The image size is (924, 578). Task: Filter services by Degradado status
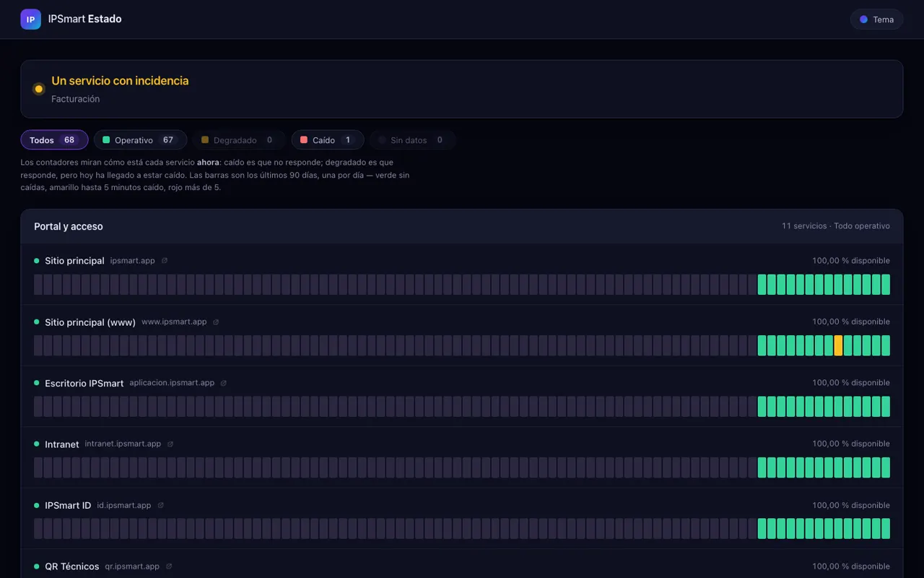pos(239,140)
